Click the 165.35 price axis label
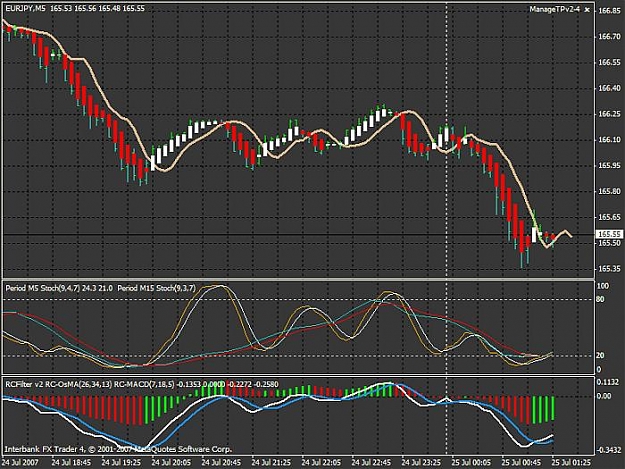 609,269
